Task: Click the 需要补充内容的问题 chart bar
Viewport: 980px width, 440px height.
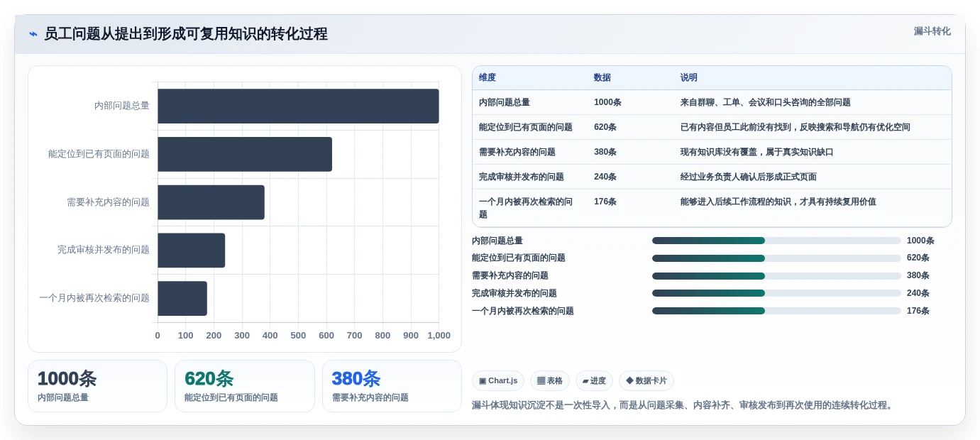Action: pos(211,202)
